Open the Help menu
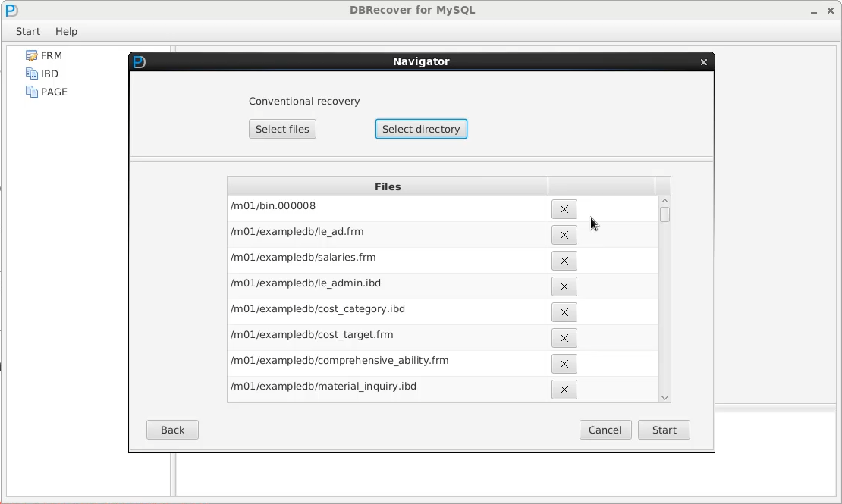Screen dimensions: 842x504 66,31
